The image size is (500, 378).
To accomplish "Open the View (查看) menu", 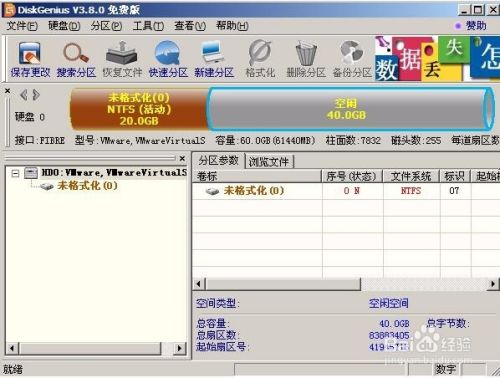I will pos(190,26).
